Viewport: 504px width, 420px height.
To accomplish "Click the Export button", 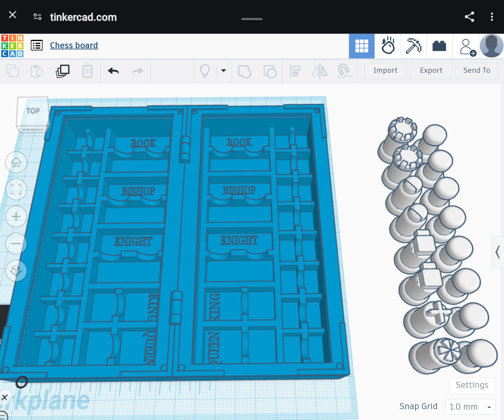I will click(x=431, y=70).
